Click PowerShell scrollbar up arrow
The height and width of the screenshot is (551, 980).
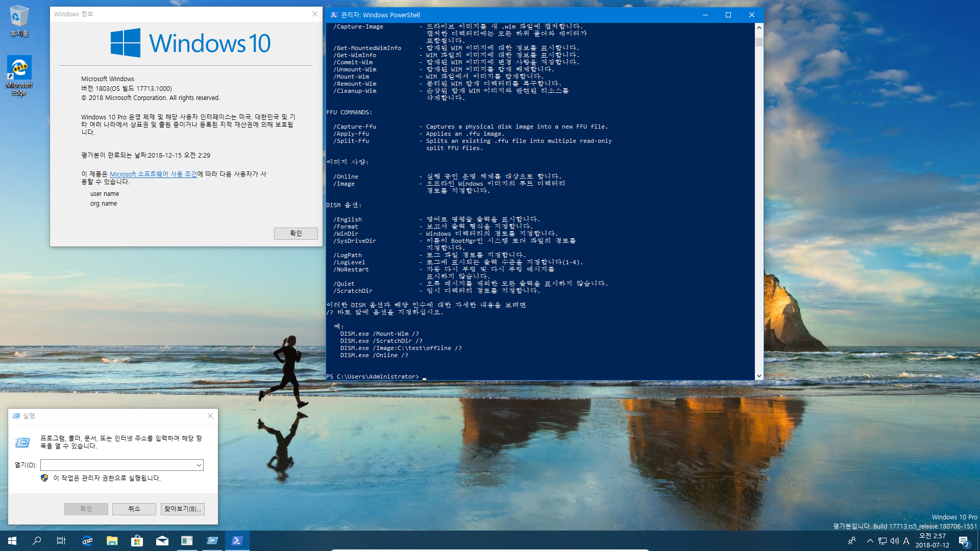tap(759, 28)
